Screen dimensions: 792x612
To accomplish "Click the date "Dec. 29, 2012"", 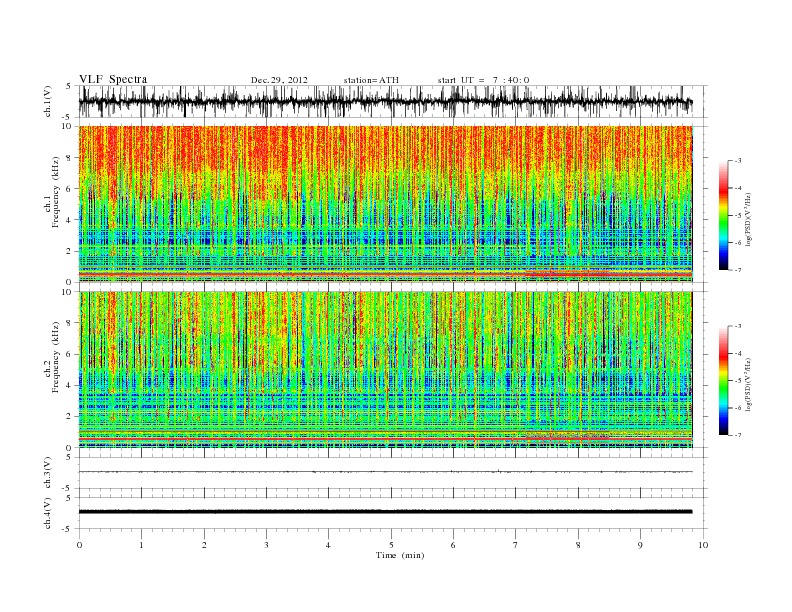I will click(x=279, y=80).
